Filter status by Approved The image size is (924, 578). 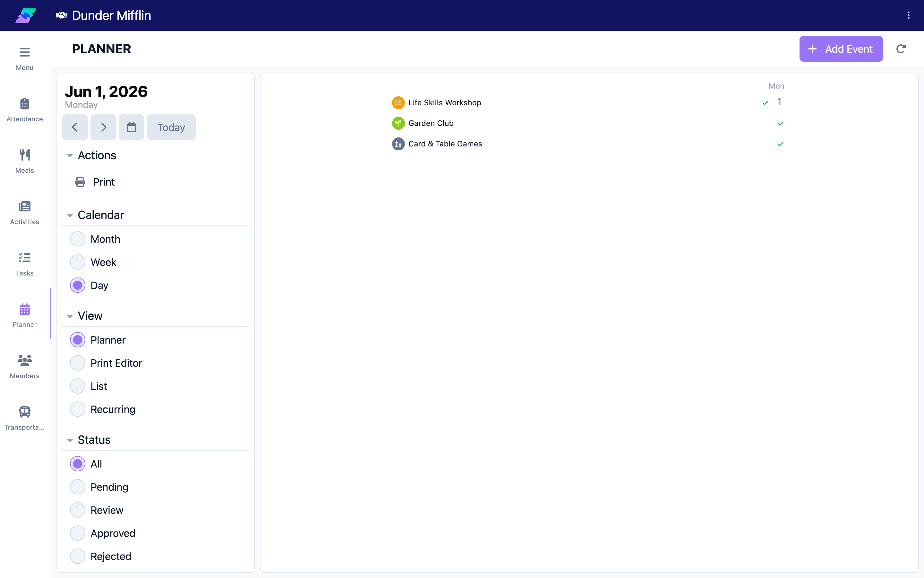[78, 533]
